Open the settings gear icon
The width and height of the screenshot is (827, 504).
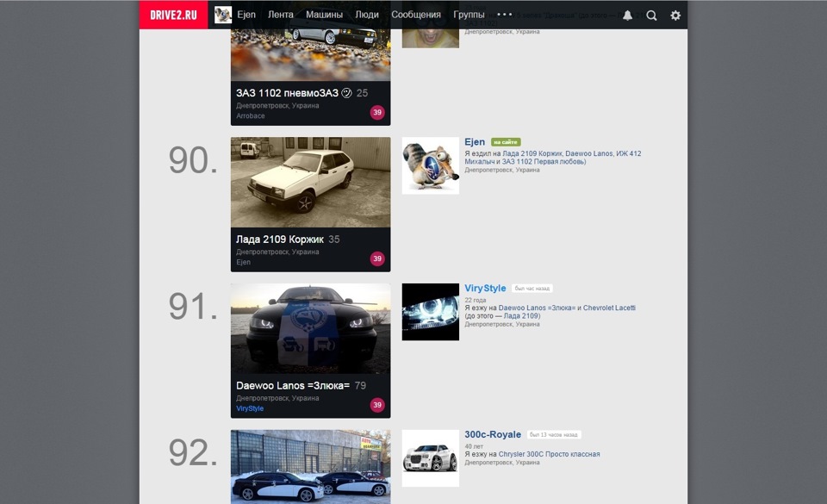pos(675,16)
